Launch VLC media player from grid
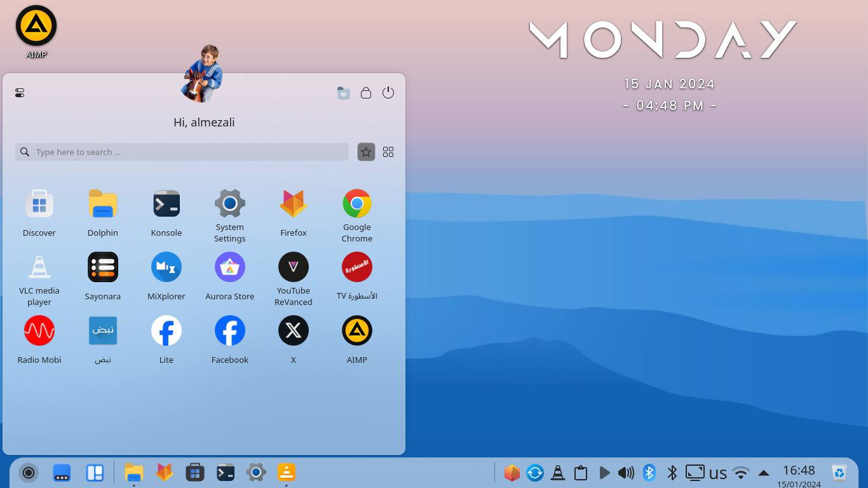Screen dimensions: 868x488 point(39,279)
